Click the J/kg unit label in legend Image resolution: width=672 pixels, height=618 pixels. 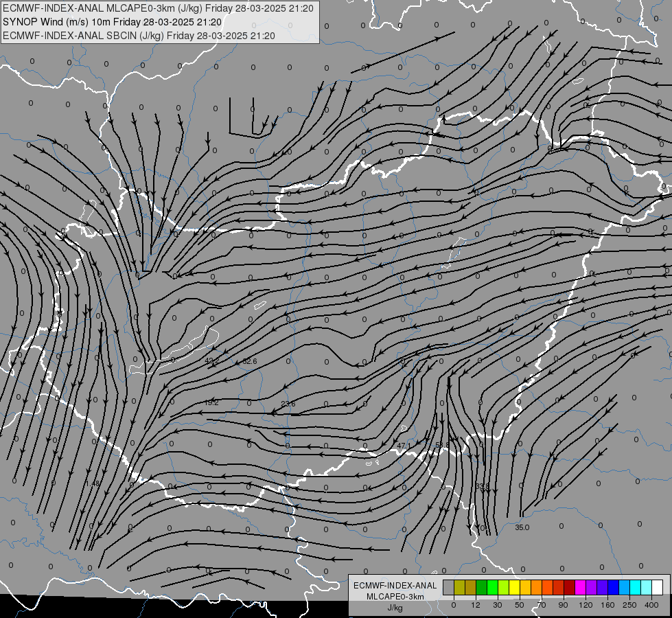coord(395,608)
